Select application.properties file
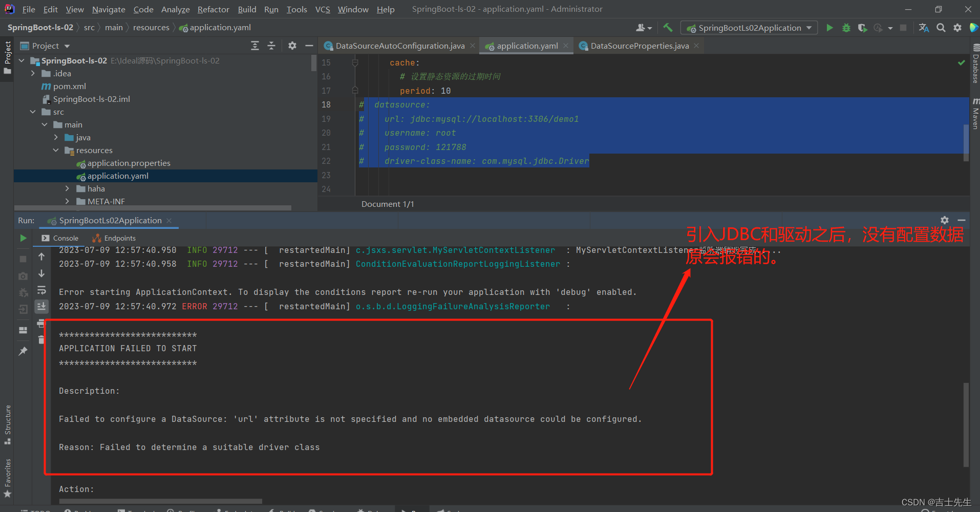 129,163
